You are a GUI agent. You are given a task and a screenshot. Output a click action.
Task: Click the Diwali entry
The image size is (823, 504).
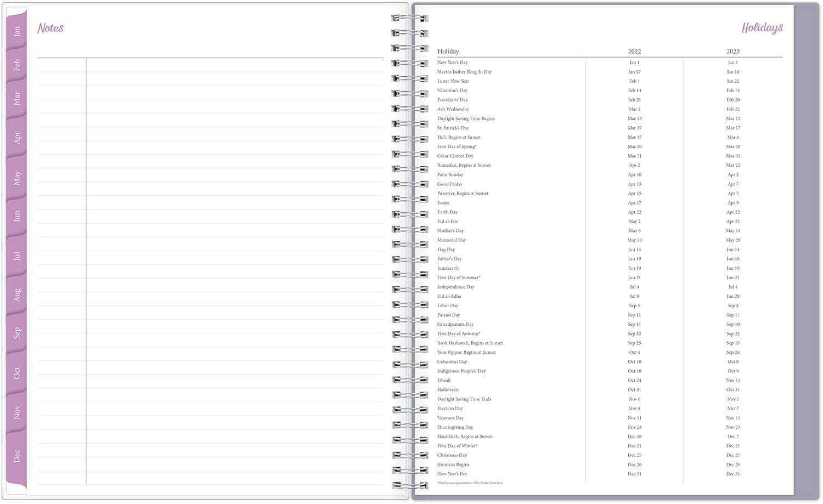point(444,380)
